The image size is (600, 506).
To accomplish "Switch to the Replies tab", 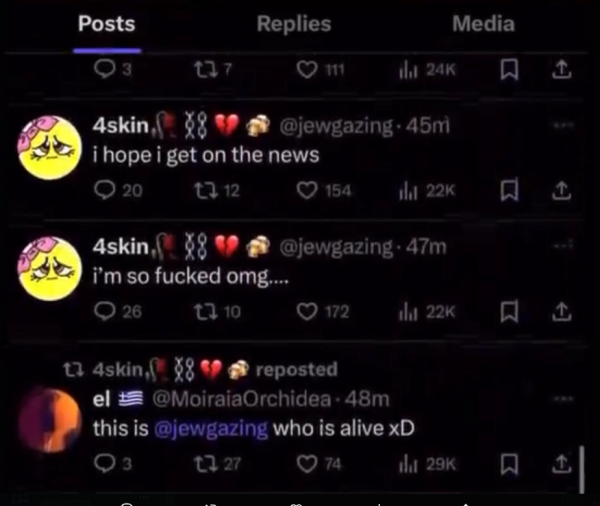I will [294, 24].
